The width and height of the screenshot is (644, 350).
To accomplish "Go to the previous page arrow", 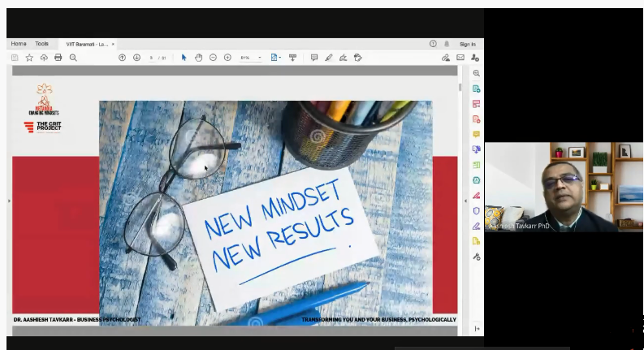I will 122,58.
